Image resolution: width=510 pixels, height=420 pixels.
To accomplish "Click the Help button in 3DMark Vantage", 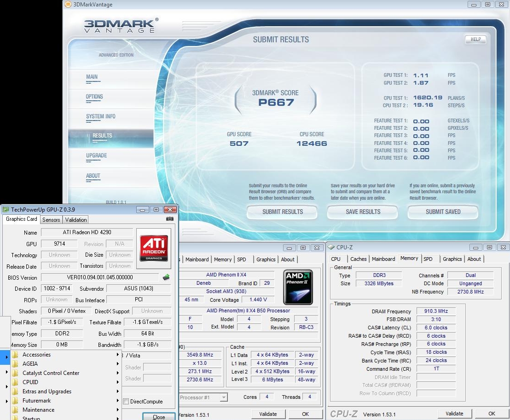I will pos(475,40).
